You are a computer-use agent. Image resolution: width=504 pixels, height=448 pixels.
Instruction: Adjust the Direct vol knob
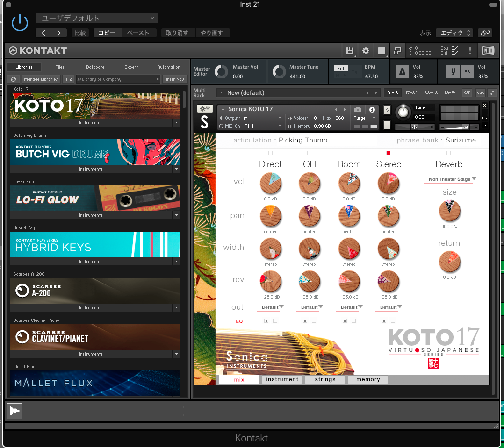tap(271, 184)
